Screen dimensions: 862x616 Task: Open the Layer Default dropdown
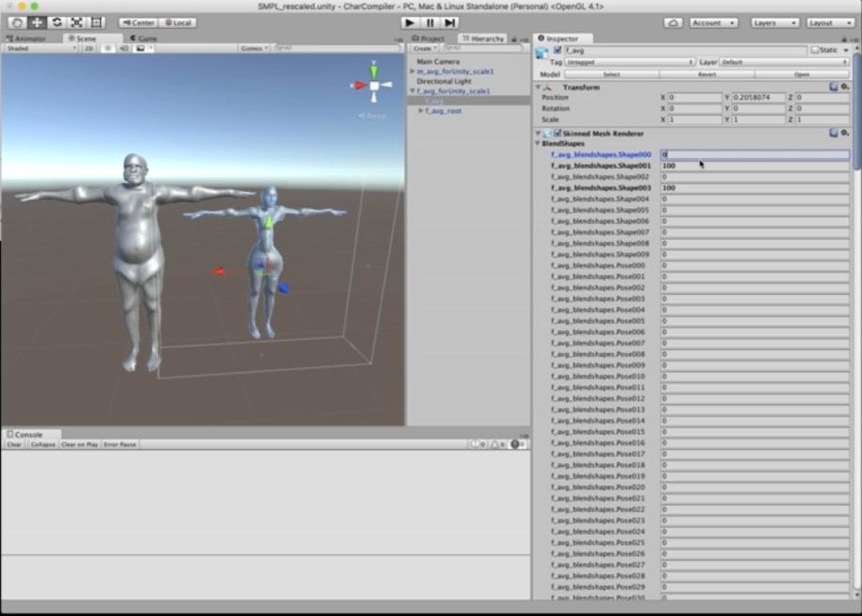784,63
